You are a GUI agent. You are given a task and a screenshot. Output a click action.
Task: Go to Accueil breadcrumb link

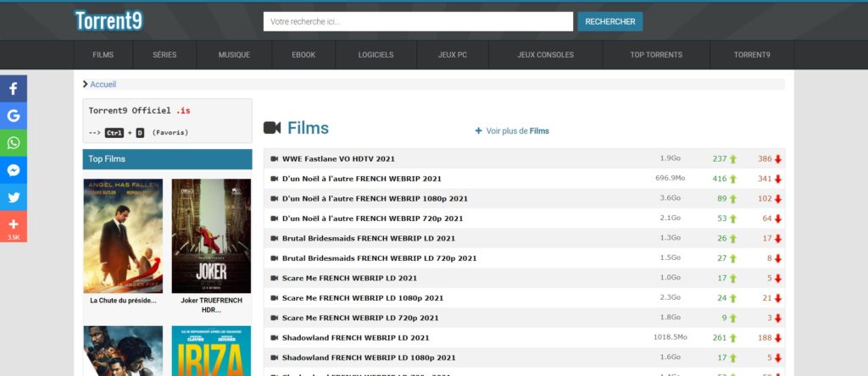tap(103, 85)
